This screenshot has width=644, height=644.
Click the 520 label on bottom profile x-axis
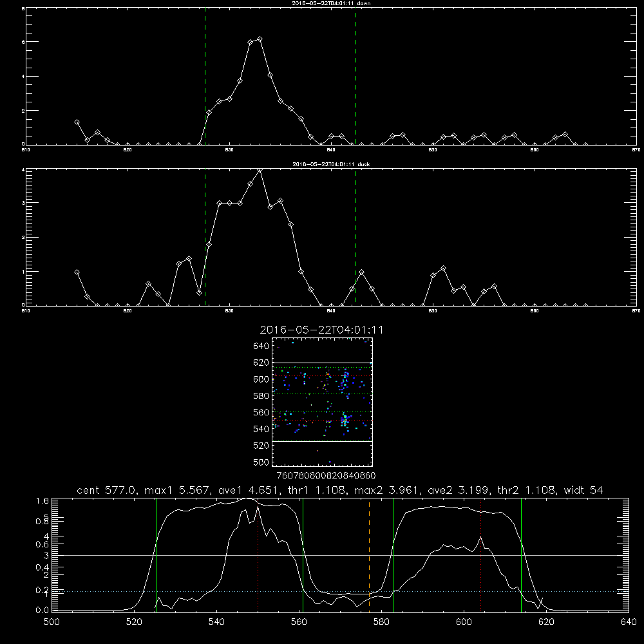pos(134,622)
